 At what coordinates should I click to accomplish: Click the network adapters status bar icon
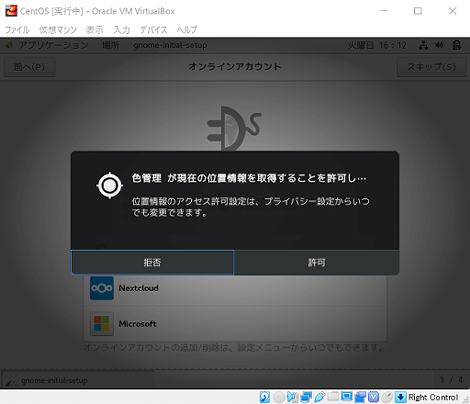click(x=306, y=397)
